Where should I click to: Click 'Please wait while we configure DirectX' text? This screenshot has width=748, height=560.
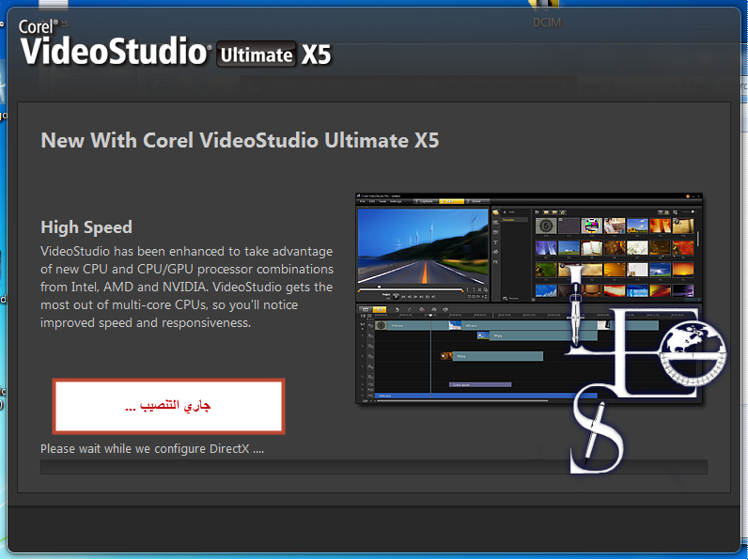(151, 449)
